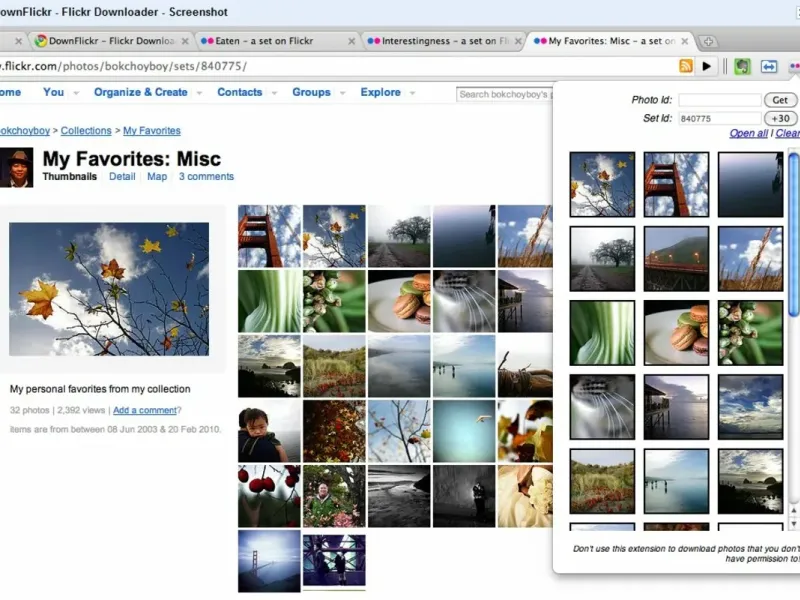The image size is (800, 600).
Task: Click the blue arrows extension icon
Action: (x=769, y=66)
